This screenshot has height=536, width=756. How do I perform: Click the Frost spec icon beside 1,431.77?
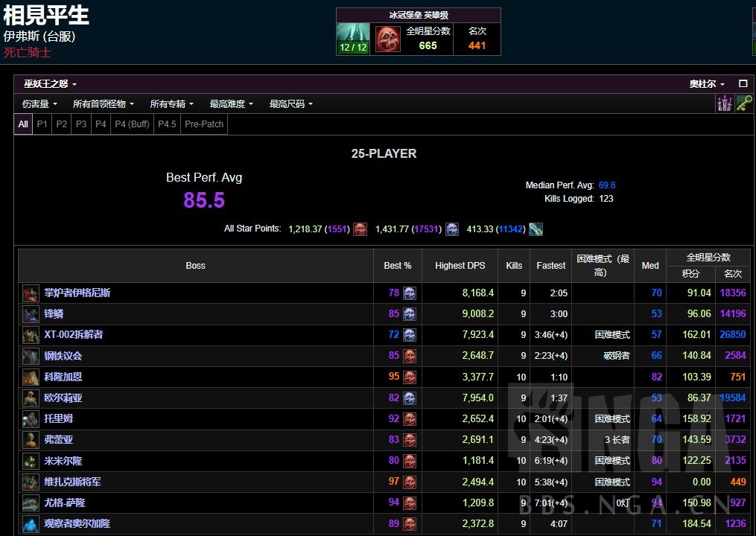[452, 229]
